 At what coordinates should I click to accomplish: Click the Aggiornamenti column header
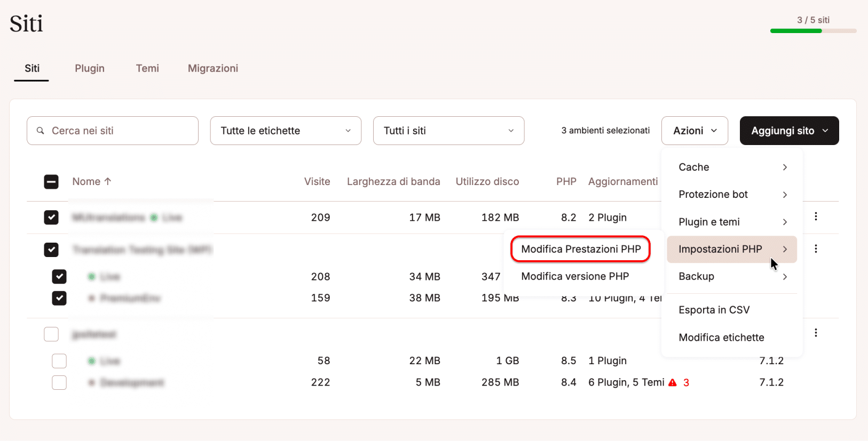[x=623, y=181]
